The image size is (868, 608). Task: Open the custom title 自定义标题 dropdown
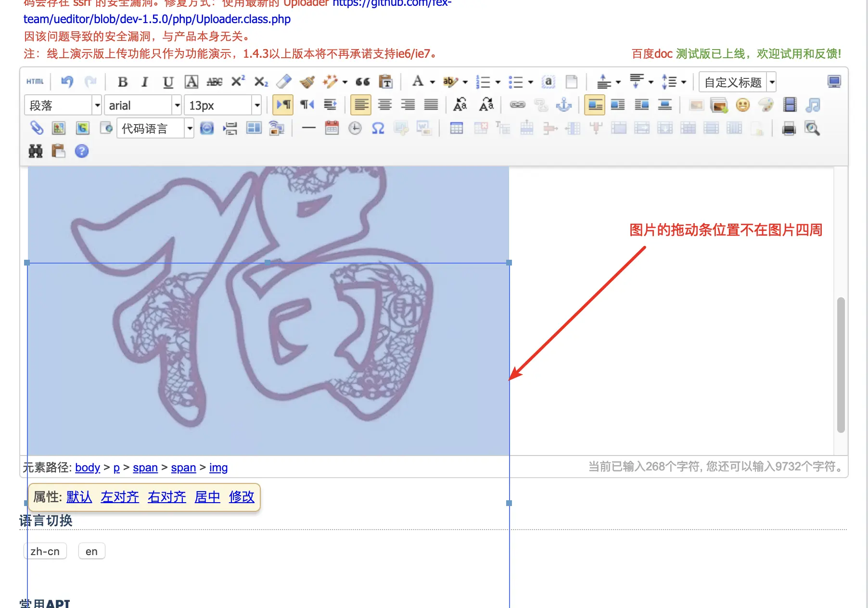point(771,82)
